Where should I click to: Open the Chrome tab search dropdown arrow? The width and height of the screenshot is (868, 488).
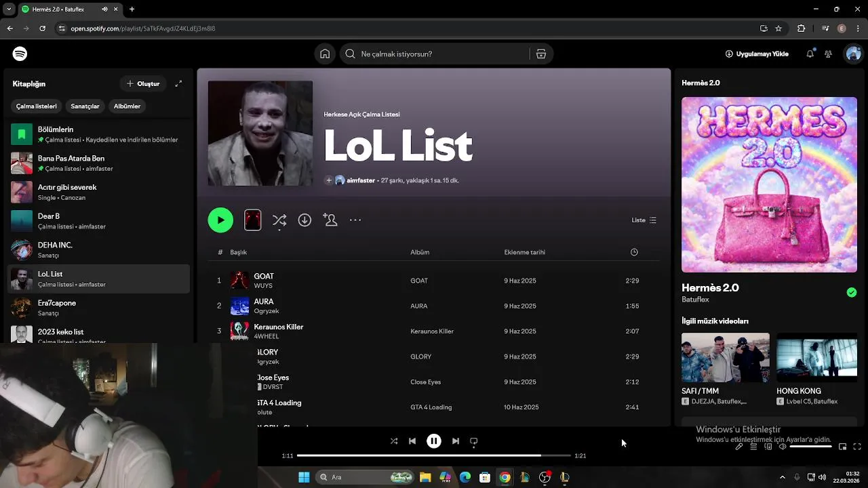9,9
